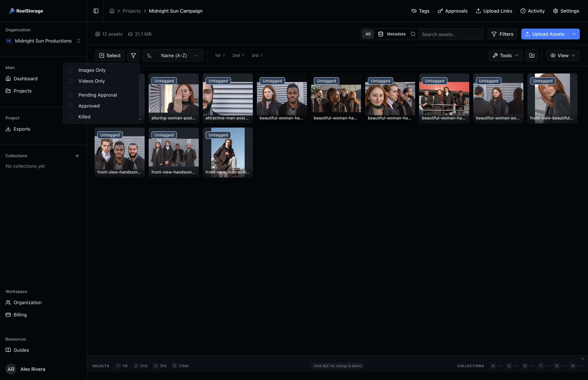Image resolution: width=588 pixels, height=380 pixels.
Task: Open the Midnight Sun Productions organization switcher
Action: pyautogui.click(x=43, y=41)
